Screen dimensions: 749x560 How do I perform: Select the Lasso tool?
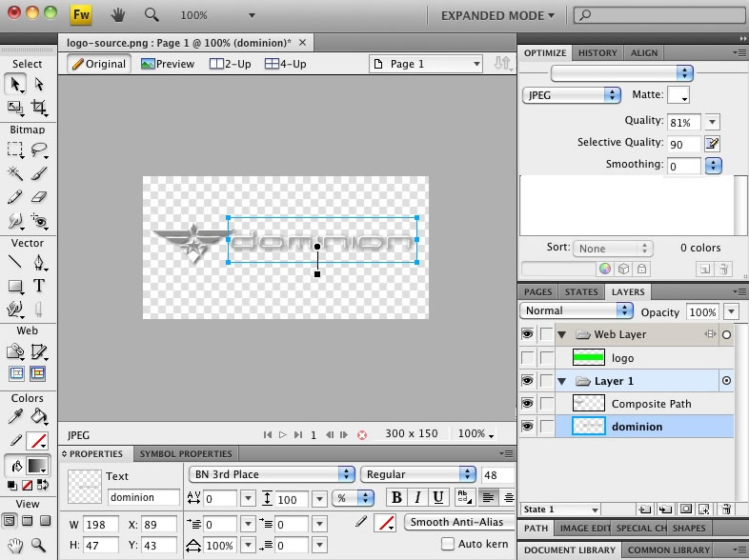click(x=39, y=150)
